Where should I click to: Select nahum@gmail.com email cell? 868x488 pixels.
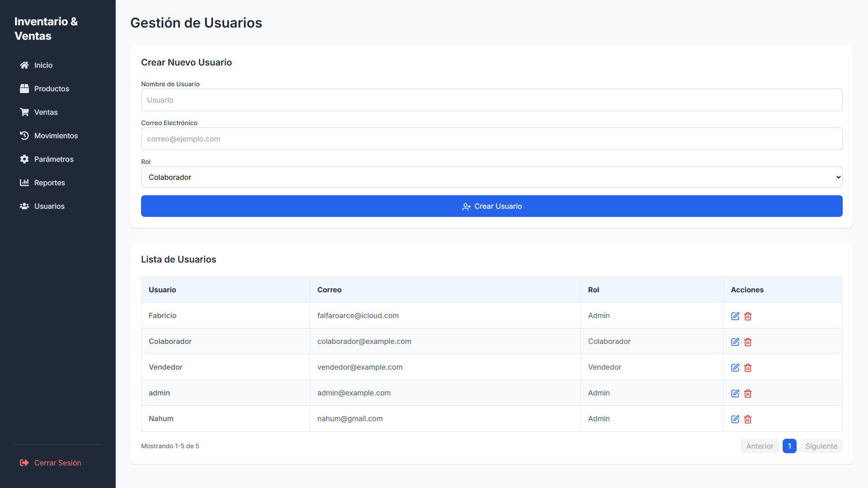tap(445, 418)
